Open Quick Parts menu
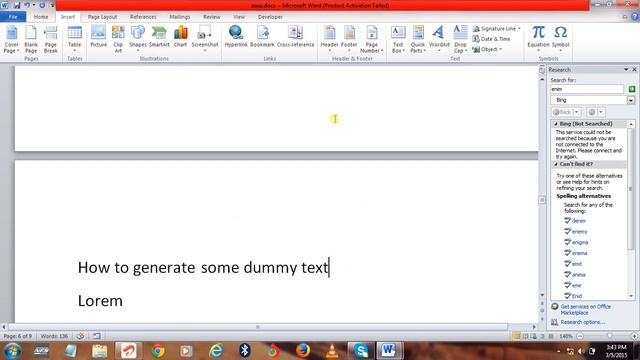640x360 pixels. tap(418, 39)
